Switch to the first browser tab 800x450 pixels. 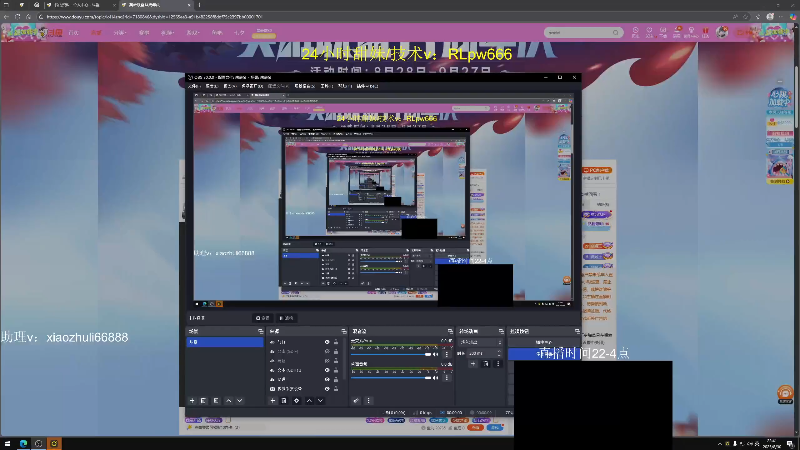tap(80, 5)
